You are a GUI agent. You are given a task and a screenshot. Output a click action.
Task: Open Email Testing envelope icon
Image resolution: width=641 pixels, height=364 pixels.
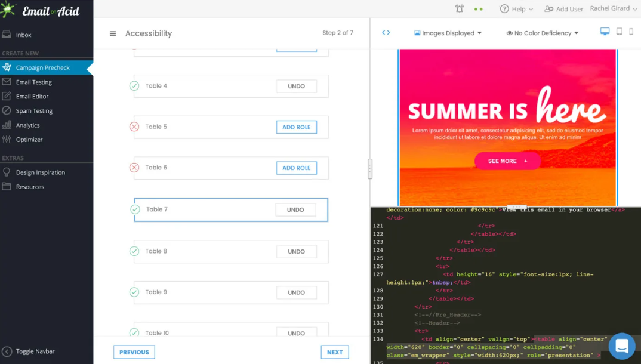7,82
